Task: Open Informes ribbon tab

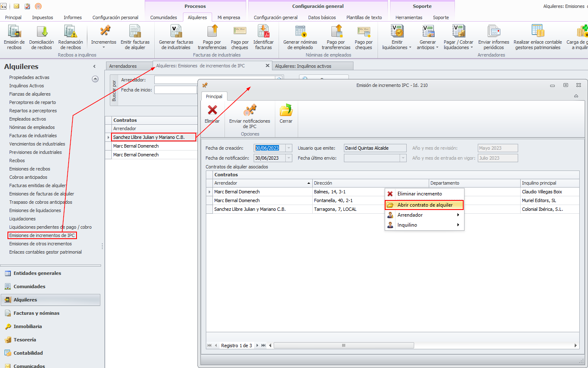Action: tap(73, 17)
